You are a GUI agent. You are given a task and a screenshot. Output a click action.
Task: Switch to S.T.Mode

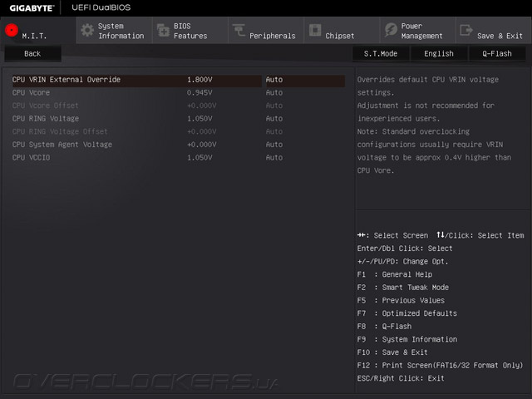pyautogui.click(x=381, y=53)
